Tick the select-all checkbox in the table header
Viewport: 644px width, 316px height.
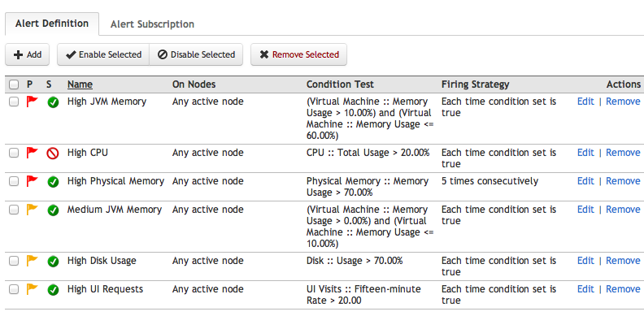coord(14,85)
